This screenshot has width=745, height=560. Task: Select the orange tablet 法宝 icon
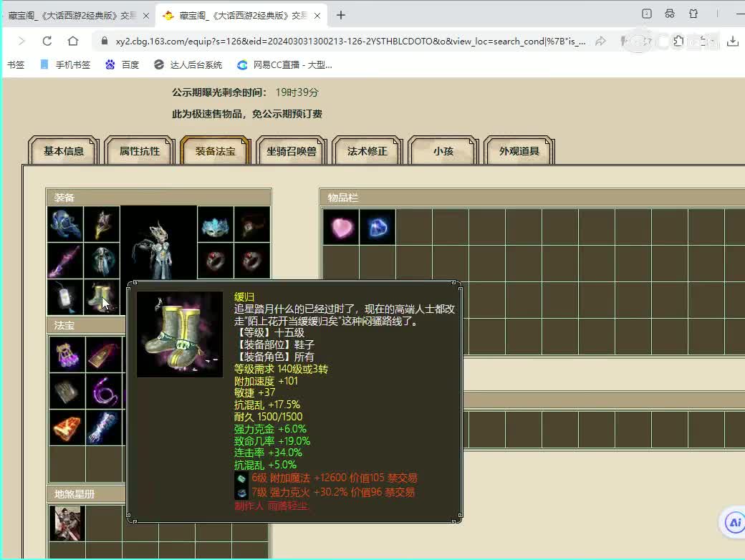click(67, 428)
